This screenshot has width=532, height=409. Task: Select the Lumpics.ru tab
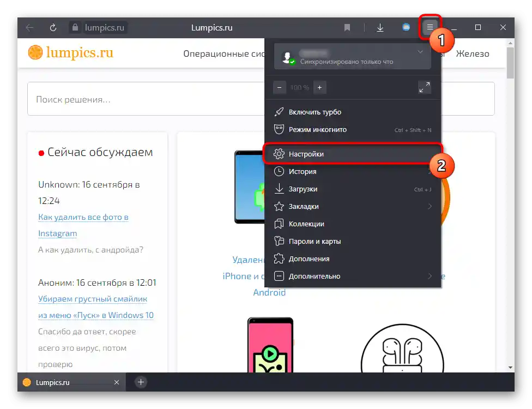click(x=71, y=382)
